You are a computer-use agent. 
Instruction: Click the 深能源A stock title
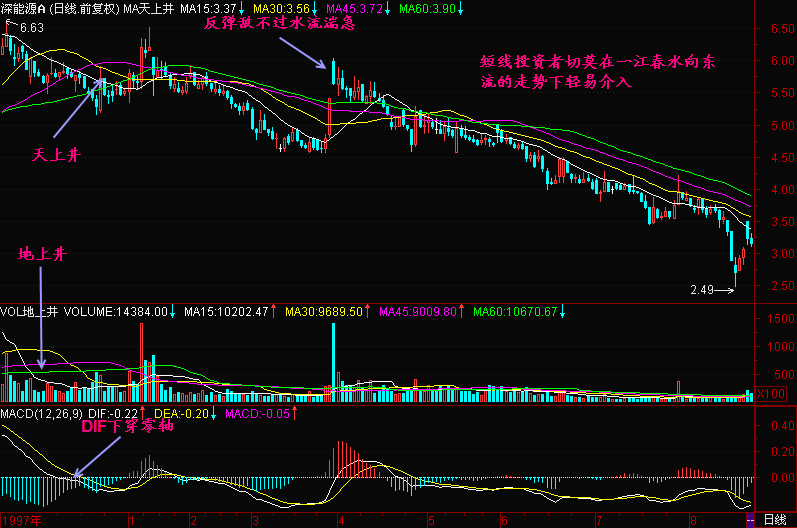[x=26, y=8]
